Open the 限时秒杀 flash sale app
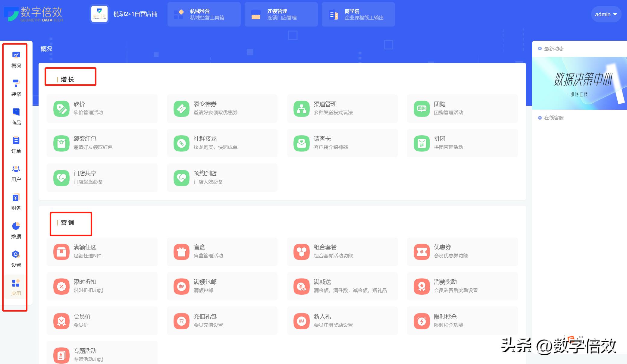Viewport: 627px width, 364px height. (462, 321)
